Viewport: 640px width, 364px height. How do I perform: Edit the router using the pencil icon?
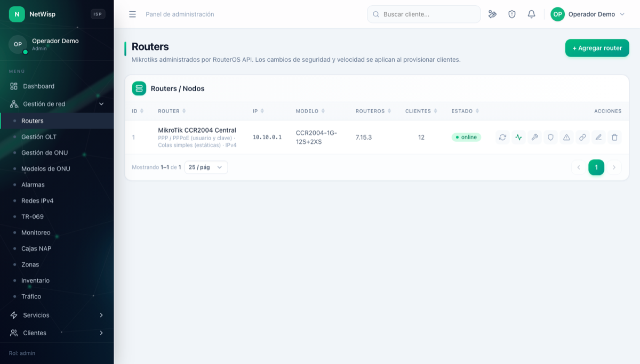point(598,137)
